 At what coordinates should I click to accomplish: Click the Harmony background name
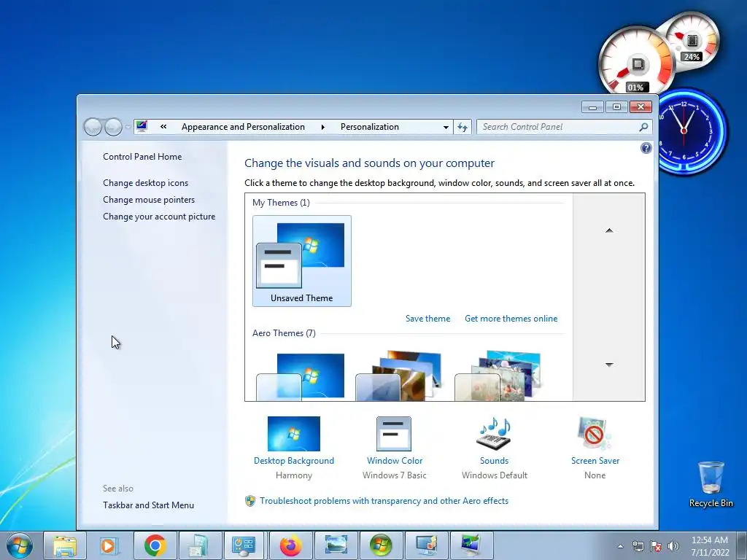294,475
